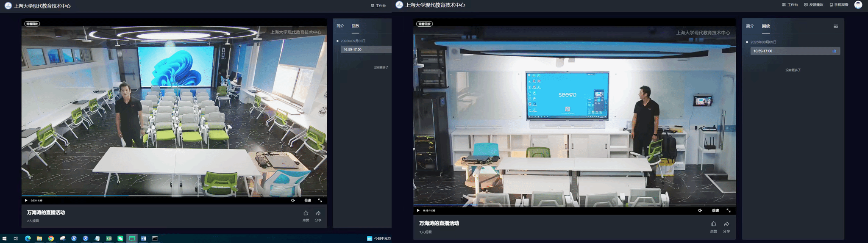Open Google Chrome from the taskbar
868x243 pixels.
pos(51,238)
